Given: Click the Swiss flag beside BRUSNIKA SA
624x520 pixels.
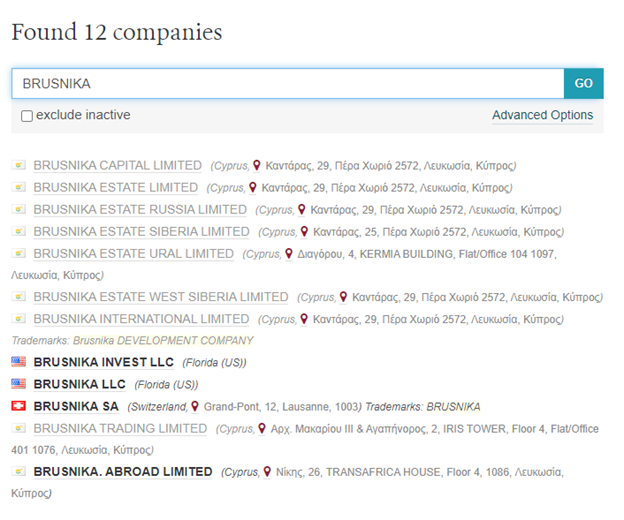Looking at the screenshot, I should (18, 406).
